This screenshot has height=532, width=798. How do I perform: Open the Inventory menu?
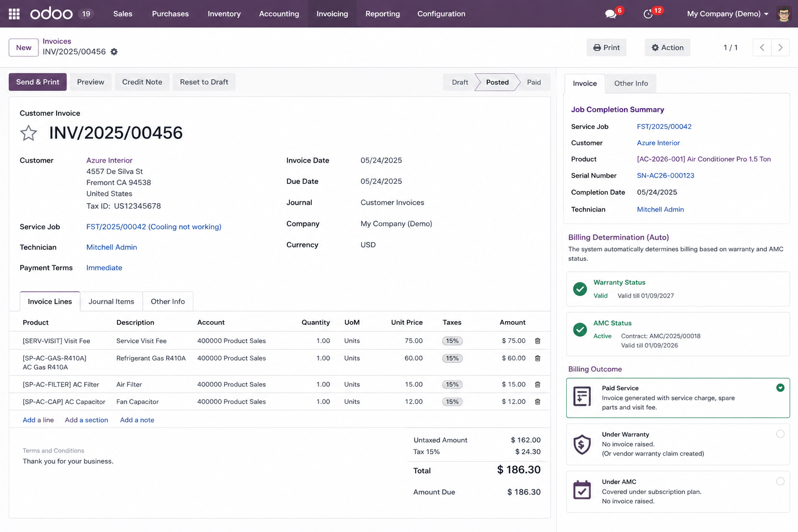tap(224, 14)
